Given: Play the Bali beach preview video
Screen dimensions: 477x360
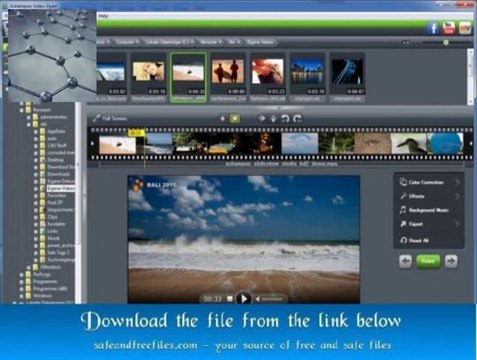Looking at the screenshot, I should [244, 299].
